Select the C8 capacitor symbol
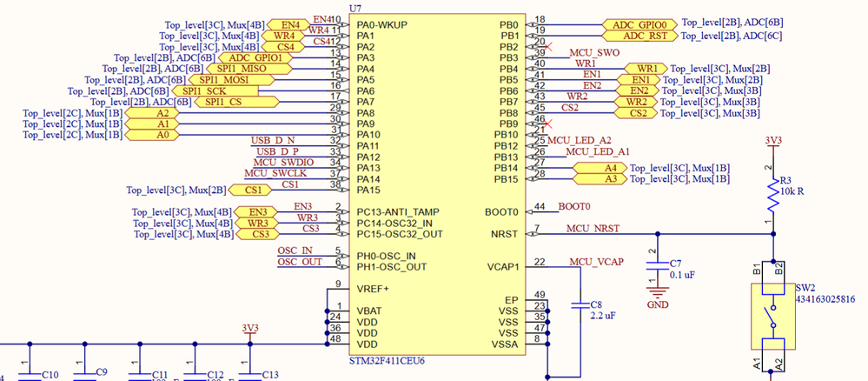 [580, 305]
